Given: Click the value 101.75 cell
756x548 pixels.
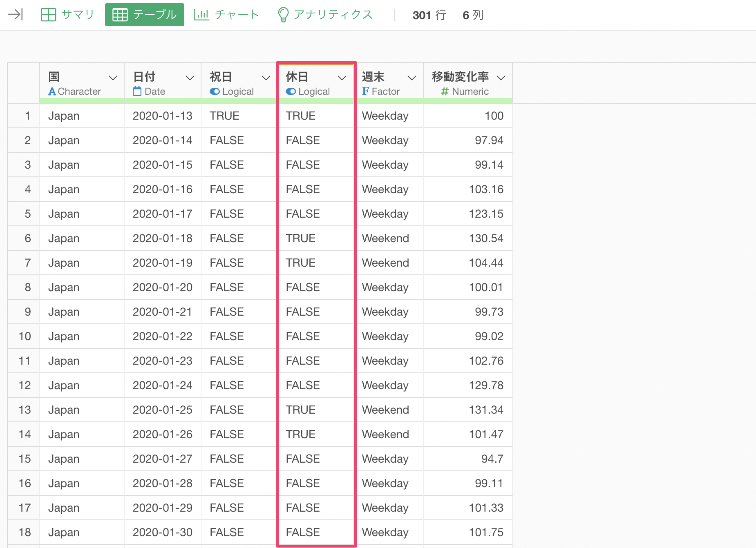Looking at the screenshot, I should point(468,532).
